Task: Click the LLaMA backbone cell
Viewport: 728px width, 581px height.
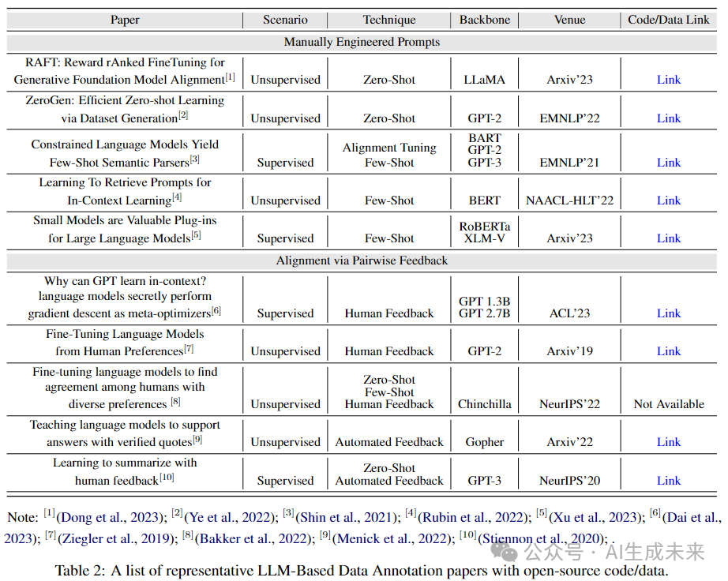Action: 484,80
